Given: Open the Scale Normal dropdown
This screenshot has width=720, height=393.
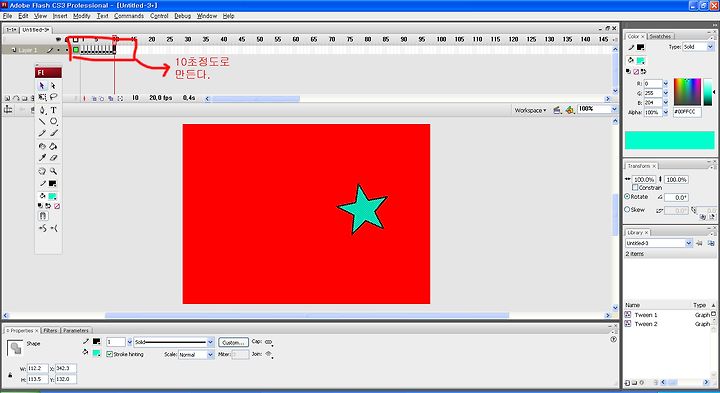Looking at the screenshot, I should pyautogui.click(x=210, y=354).
